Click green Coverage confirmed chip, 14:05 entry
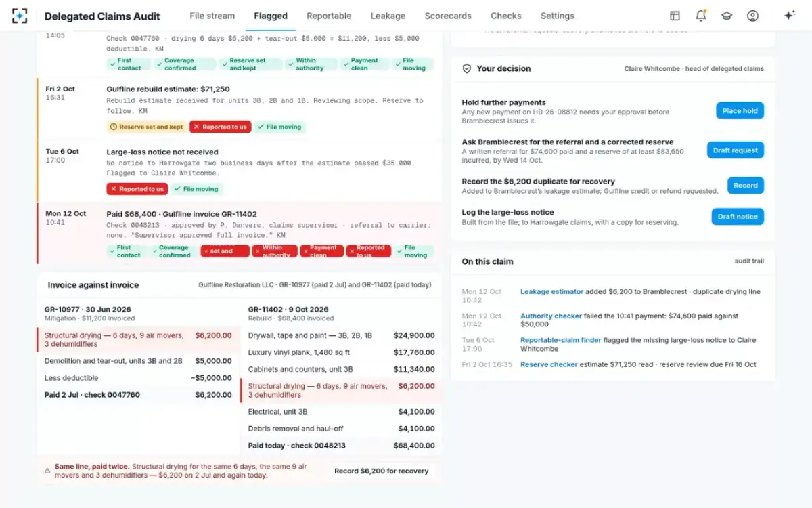812x508 pixels. coord(185,64)
